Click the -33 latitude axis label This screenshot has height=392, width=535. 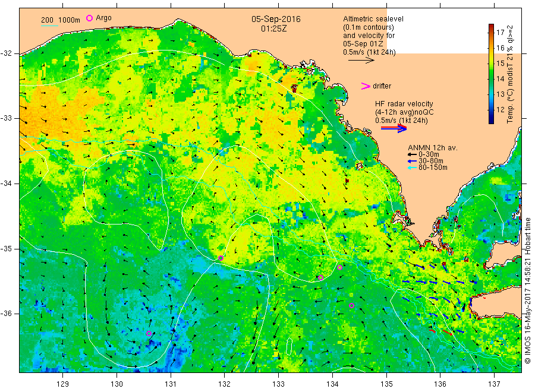pos(6,118)
